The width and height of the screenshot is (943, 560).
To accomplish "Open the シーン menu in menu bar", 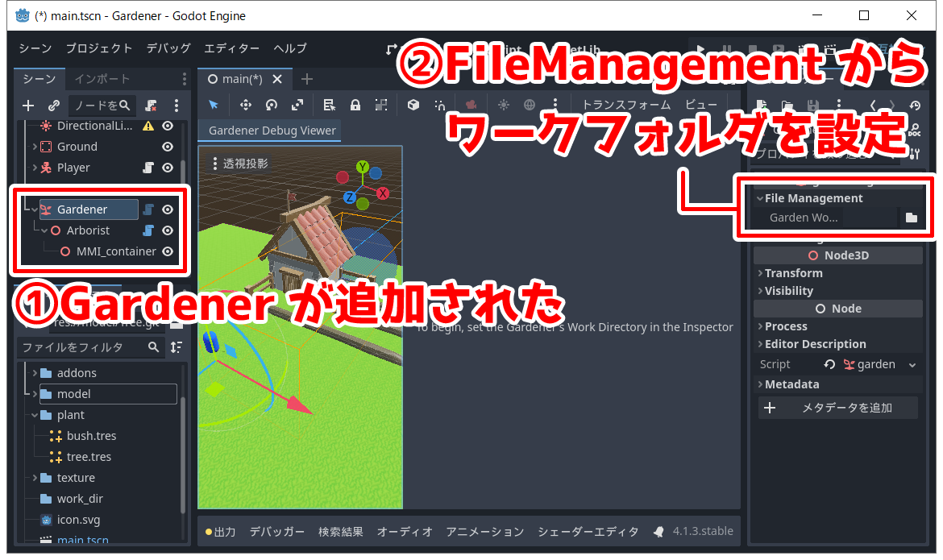I will tap(35, 48).
